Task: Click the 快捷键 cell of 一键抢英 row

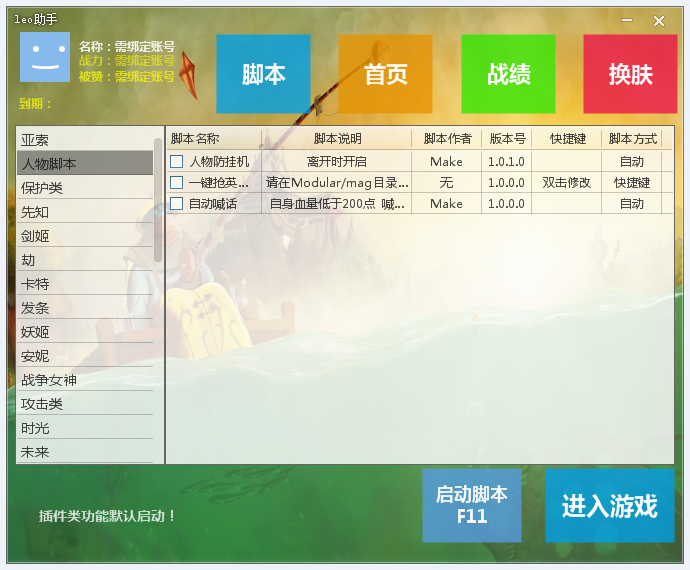Action: click(x=566, y=182)
